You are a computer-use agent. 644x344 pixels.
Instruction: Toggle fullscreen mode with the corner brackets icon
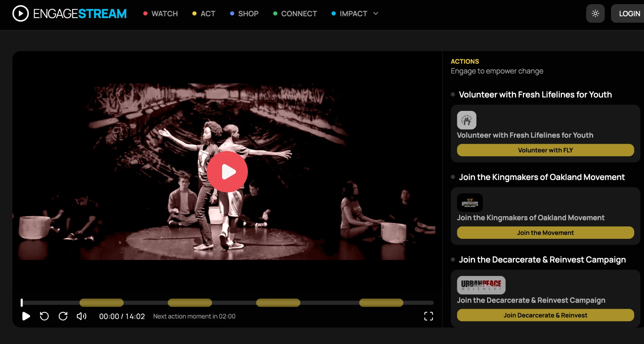pos(429,316)
